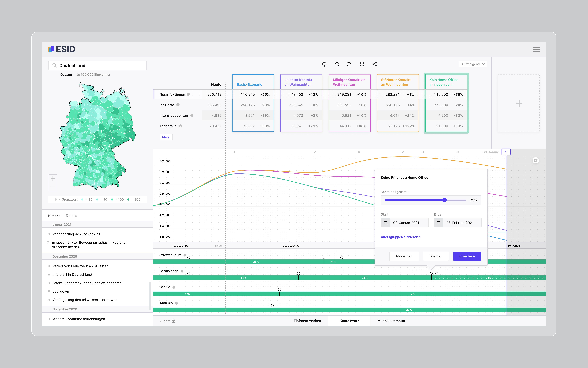588x368 pixels.
Task: Click the dialog title Keine Pflicht zu Home Office
Action: [x=404, y=178]
